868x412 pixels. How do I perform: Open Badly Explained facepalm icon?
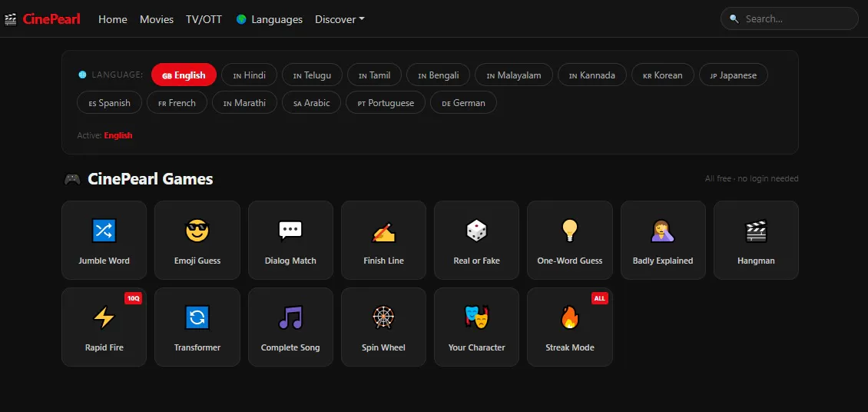(x=663, y=231)
